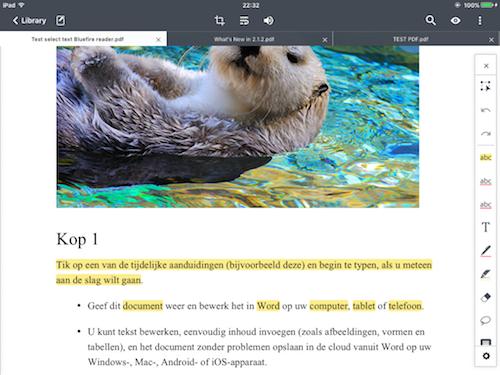Toggle the eye view mode

click(455, 21)
